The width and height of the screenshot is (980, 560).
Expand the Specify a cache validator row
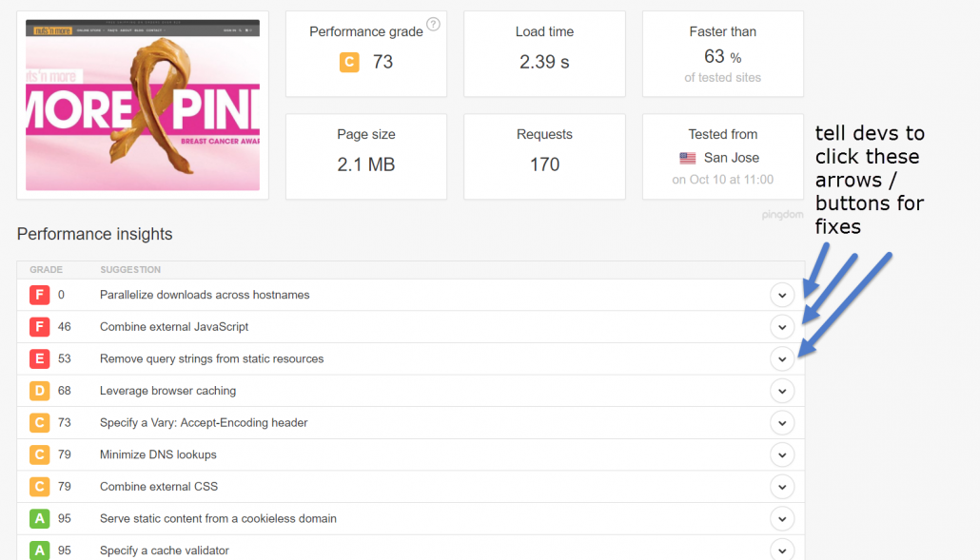(782, 550)
